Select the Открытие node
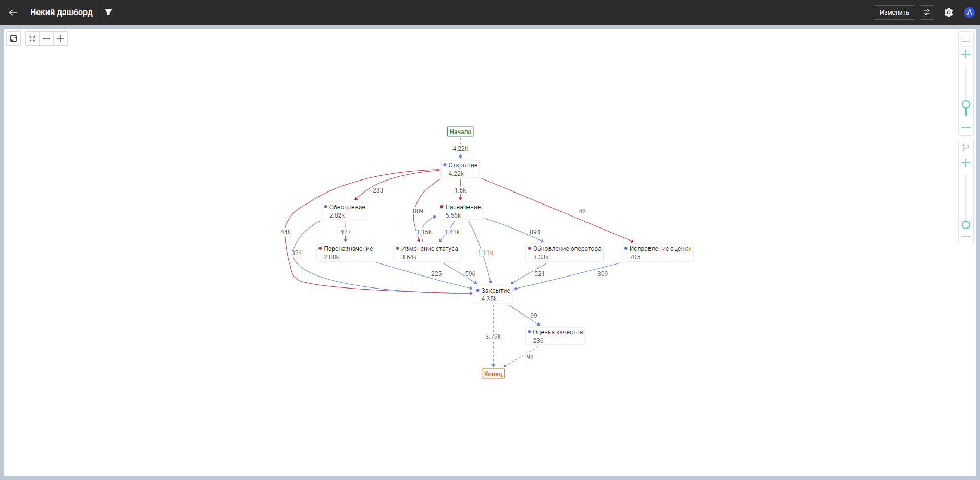 [460, 170]
